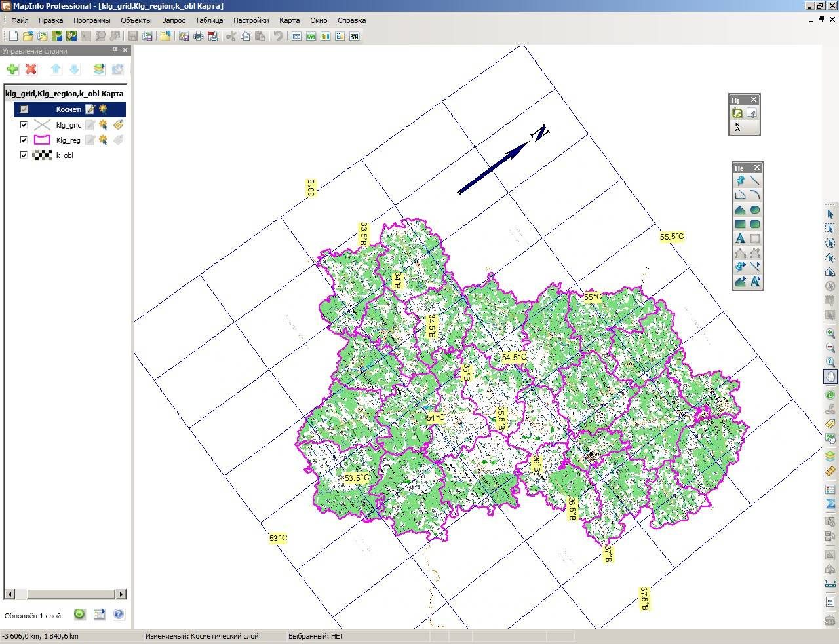This screenshot has height=644, width=839.
Task: Toggle visibility checkbox for Klg_regi layer
Action: (x=24, y=140)
